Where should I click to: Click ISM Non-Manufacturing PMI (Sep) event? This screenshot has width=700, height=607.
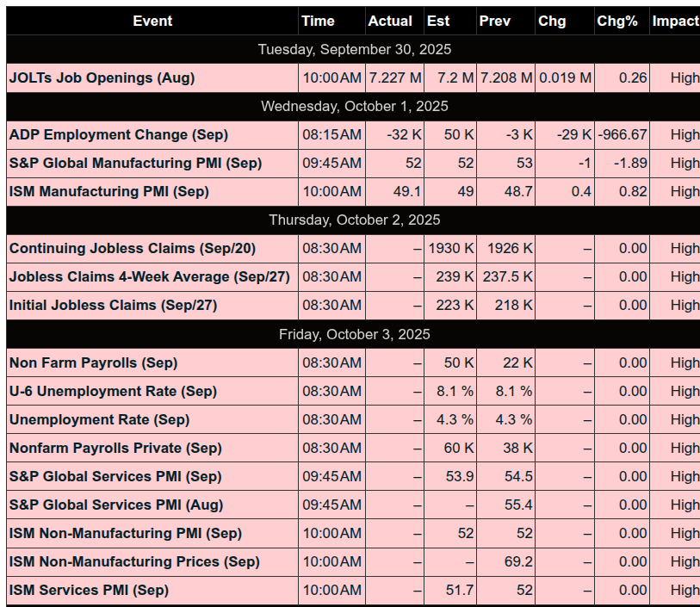(x=126, y=533)
